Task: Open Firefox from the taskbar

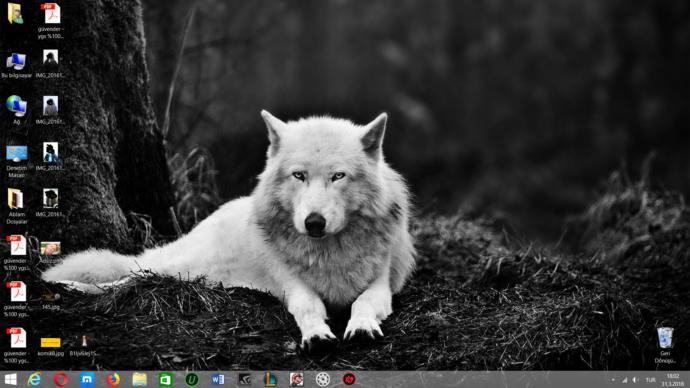Action: pyautogui.click(x=113, y=379)
